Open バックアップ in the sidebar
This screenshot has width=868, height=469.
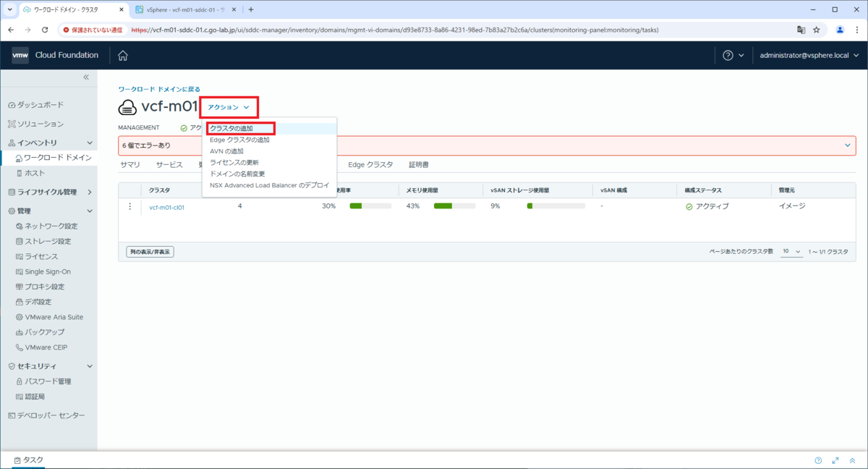coord(41,332)
